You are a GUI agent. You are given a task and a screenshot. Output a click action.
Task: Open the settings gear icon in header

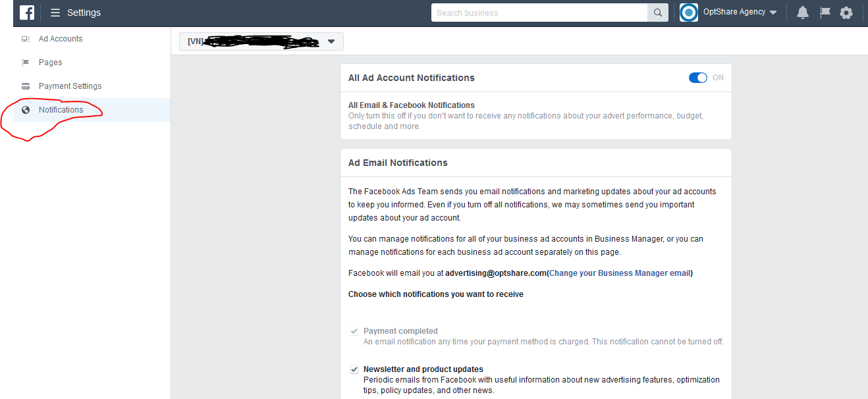(x=846, y=13)
